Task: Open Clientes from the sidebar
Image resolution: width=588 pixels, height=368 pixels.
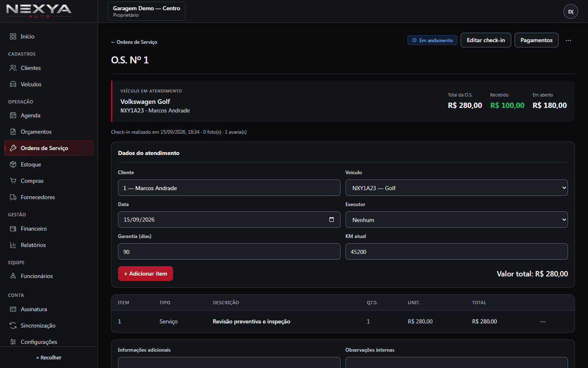Action: [x=49, y=68]
